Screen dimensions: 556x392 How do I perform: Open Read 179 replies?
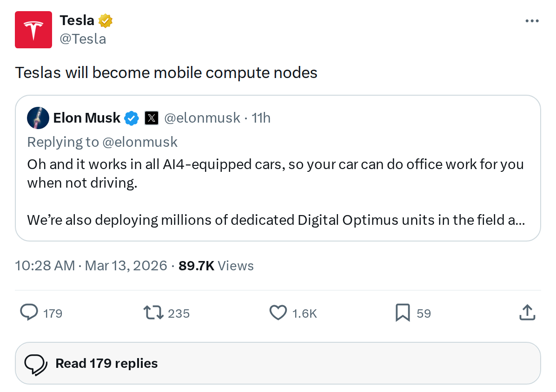pyautogui.click(x=106, y=363)
